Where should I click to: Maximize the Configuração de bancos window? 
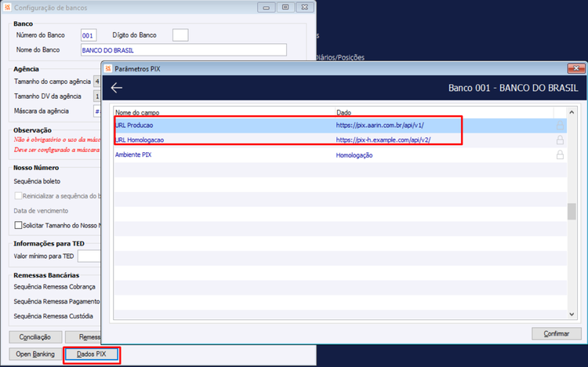(285, 7)
